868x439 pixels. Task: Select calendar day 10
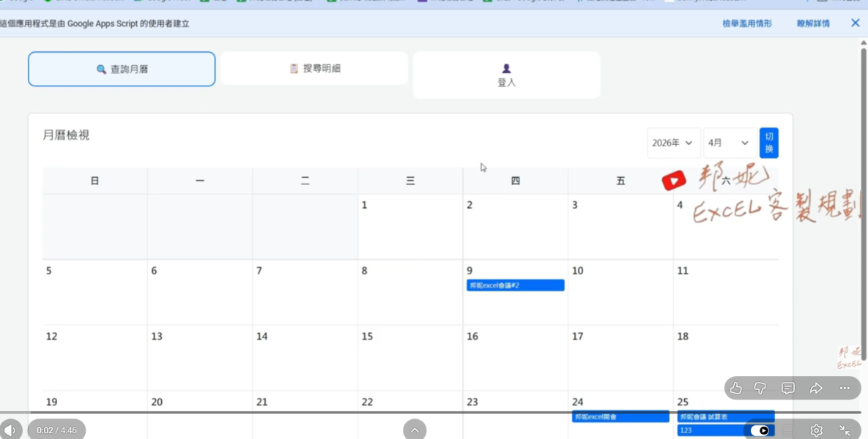tap(620, 293)
